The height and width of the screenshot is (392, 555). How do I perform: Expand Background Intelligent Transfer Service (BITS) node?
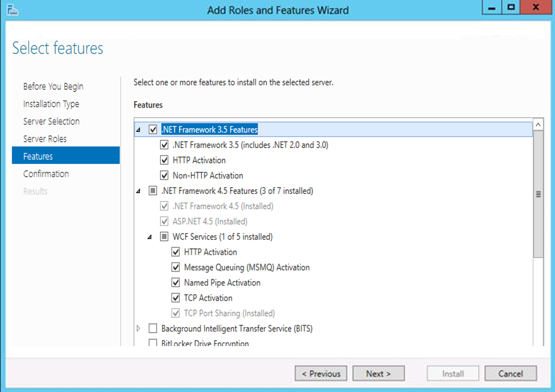[138, 329]
